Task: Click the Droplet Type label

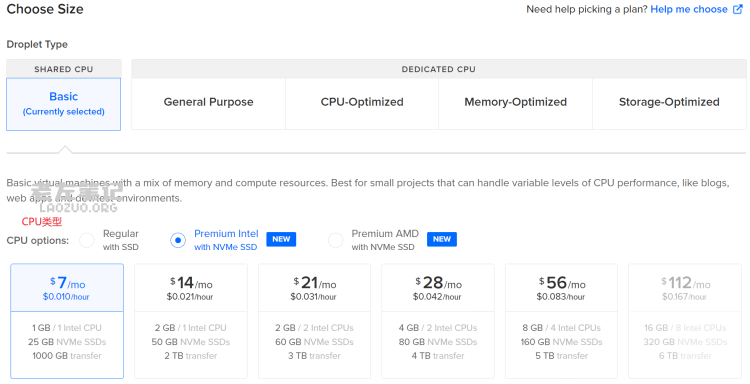Action: pyautogui.click(x=37, y=44)
